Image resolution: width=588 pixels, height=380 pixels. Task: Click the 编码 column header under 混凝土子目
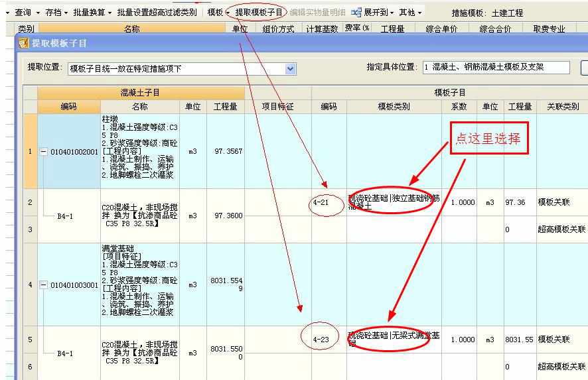click(68, 106)
